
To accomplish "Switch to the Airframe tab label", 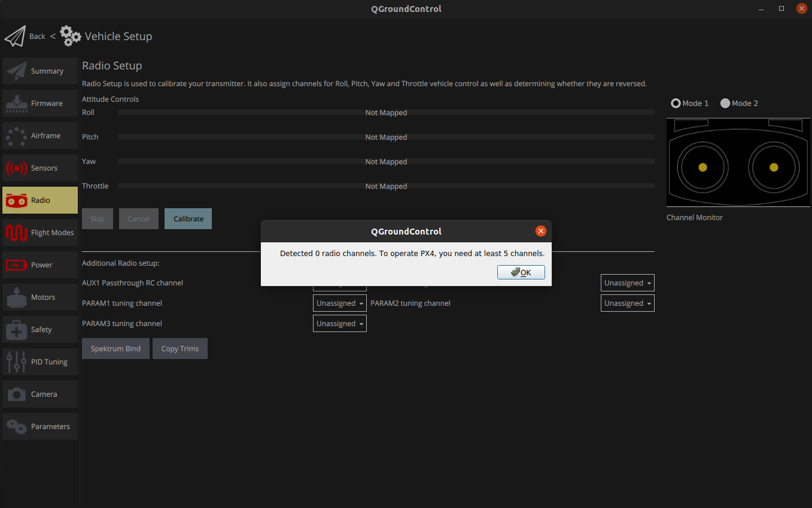I will [45, 136].
